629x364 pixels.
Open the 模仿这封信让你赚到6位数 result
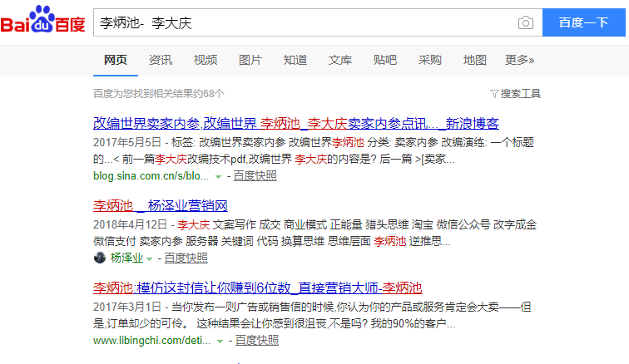[258, 288]
